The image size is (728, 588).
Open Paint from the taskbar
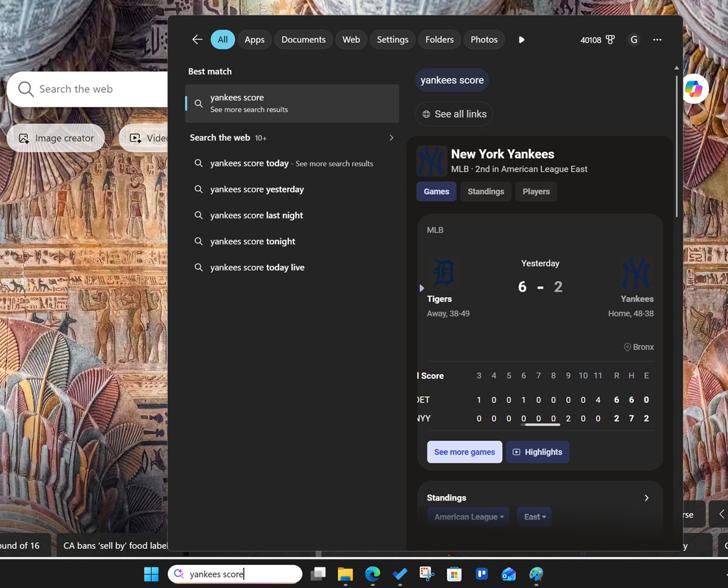click(536, 574)
